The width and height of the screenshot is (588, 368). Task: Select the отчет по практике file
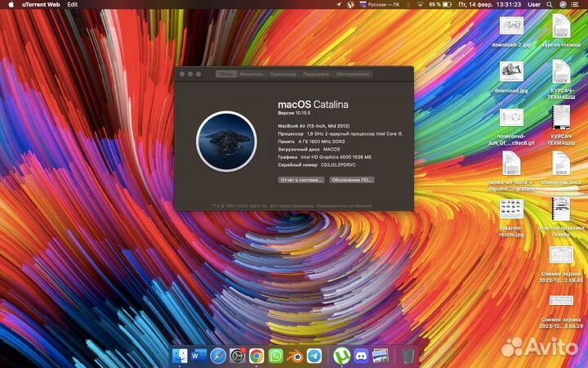coord(561,217)
